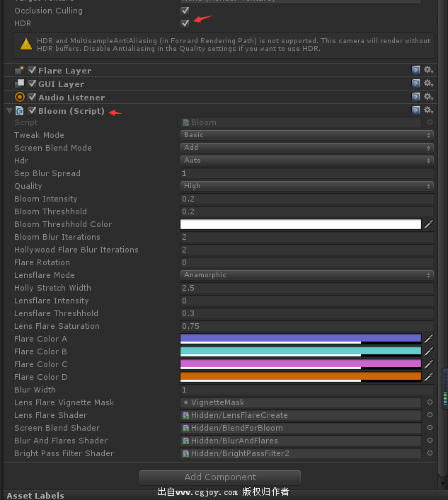Open the Lensflare Mode dropdown
The width and height of the screenshot is (448, 500).
(x=306, y=275)
